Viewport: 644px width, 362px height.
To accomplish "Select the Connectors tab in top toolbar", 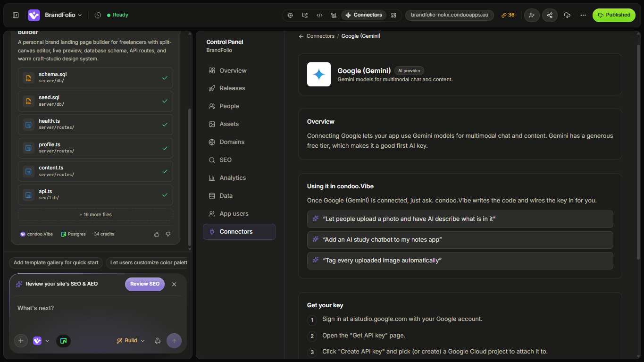I will tap(364, 15).
